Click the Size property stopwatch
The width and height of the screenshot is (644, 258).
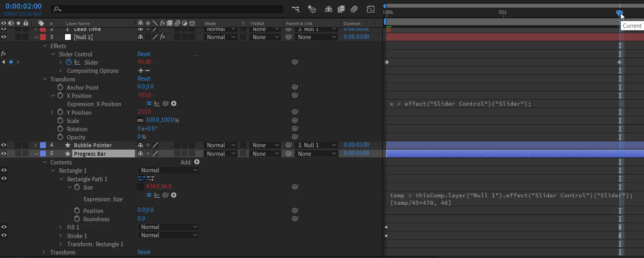coord(77,187)
